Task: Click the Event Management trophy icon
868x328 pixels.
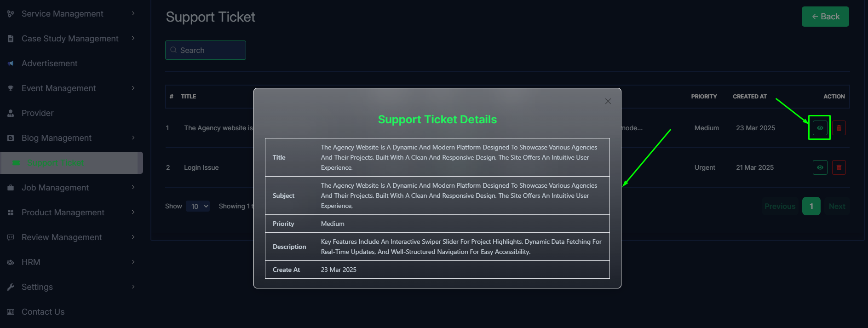Action: pos(11,88)
